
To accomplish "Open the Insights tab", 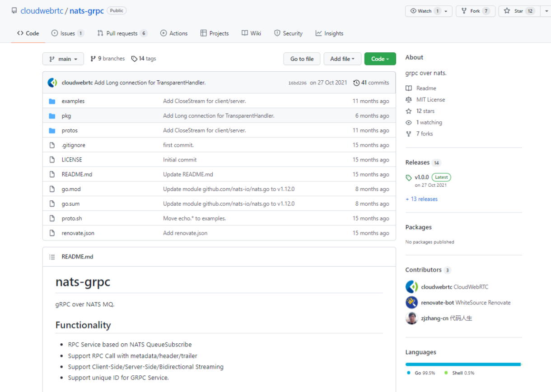I will (329, 33).
